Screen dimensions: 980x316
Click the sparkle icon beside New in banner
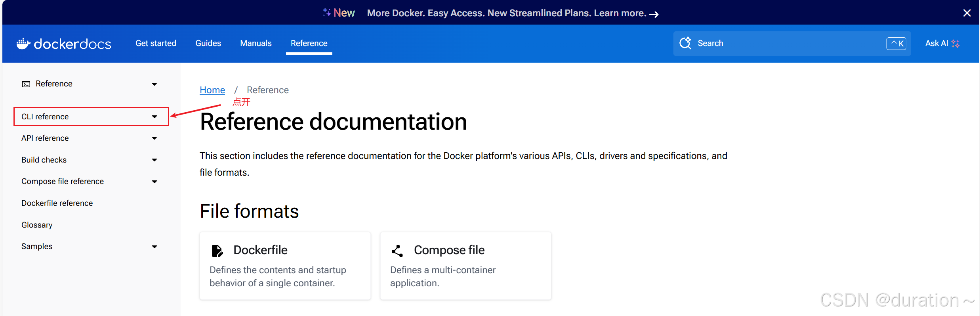coord(327,12)
